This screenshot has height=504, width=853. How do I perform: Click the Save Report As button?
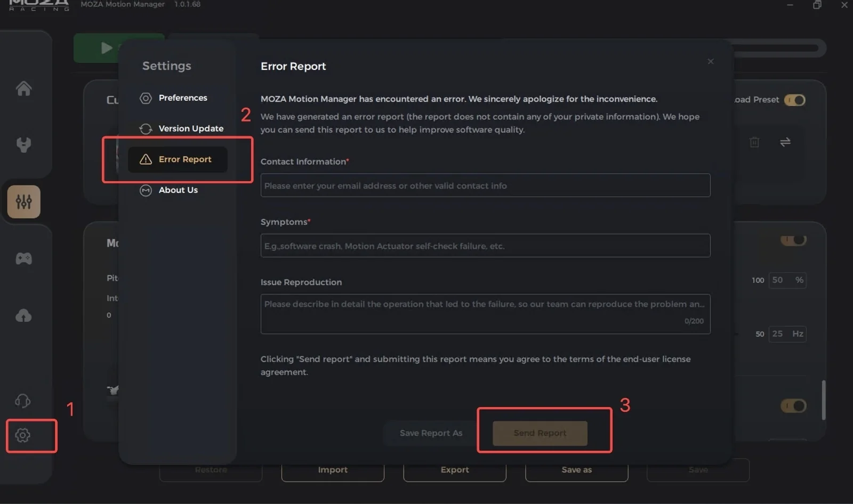tap(431, 433)
